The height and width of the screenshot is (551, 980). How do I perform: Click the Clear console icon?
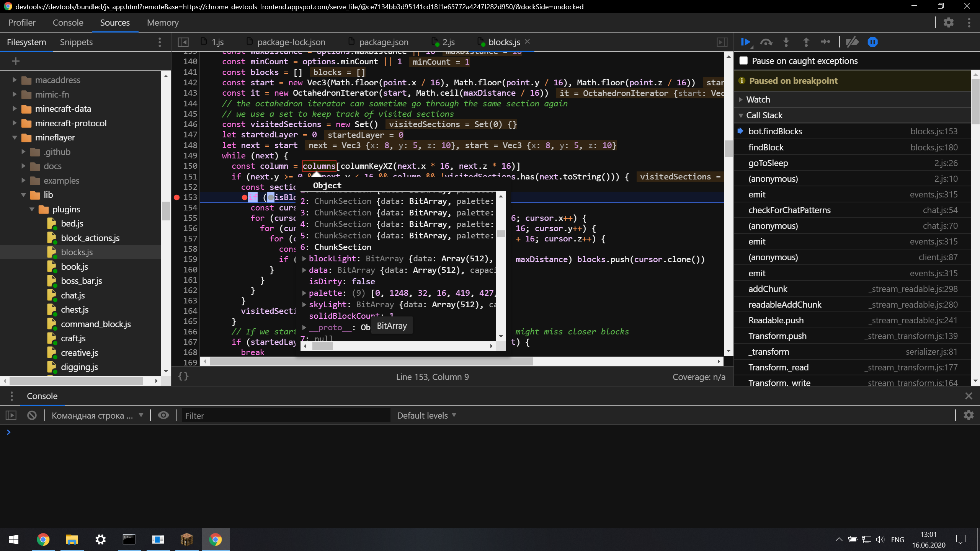coord(32,415)
